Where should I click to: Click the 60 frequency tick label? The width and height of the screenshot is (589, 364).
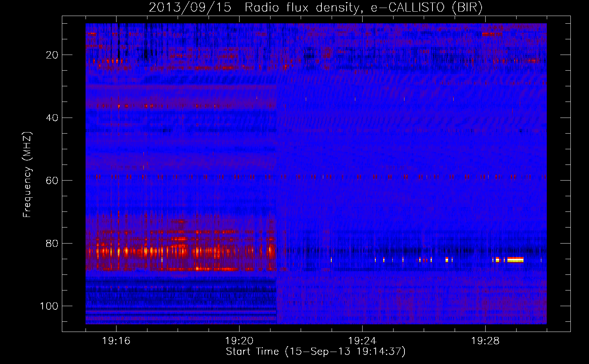(x=52, y=181)
